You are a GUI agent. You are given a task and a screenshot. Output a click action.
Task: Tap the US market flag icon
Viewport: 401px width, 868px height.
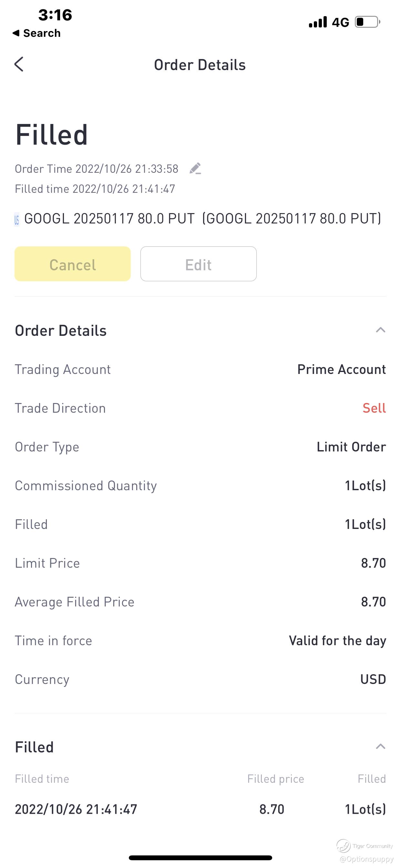(x=17, y=220)
